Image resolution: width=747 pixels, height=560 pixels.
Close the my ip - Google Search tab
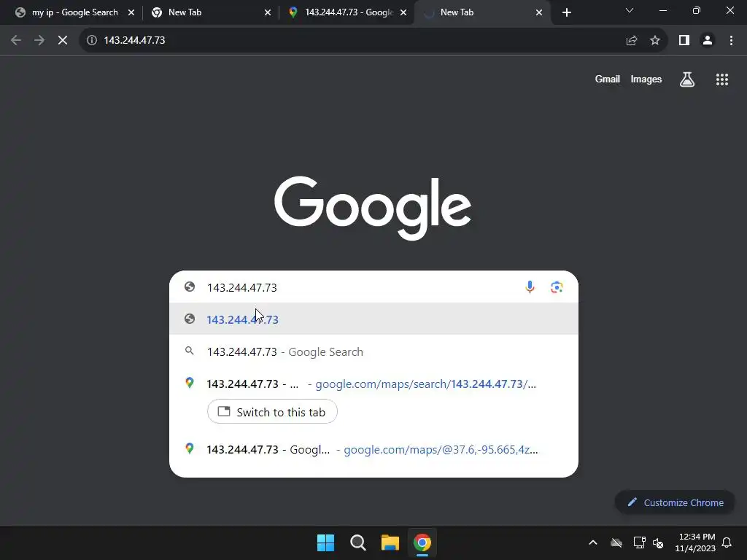(x=131, y=12)
